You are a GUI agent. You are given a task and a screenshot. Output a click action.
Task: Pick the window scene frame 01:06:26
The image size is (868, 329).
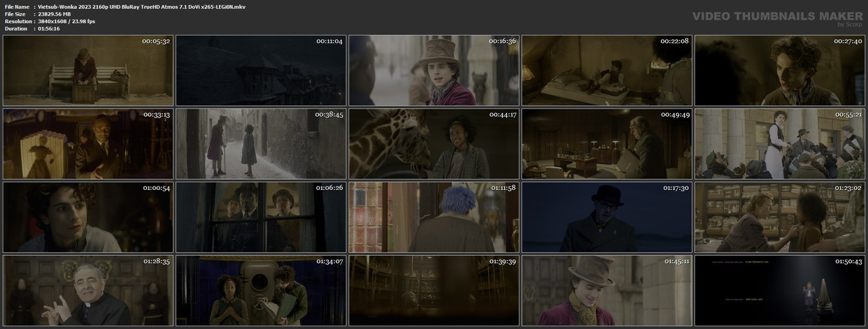(261, 217)
